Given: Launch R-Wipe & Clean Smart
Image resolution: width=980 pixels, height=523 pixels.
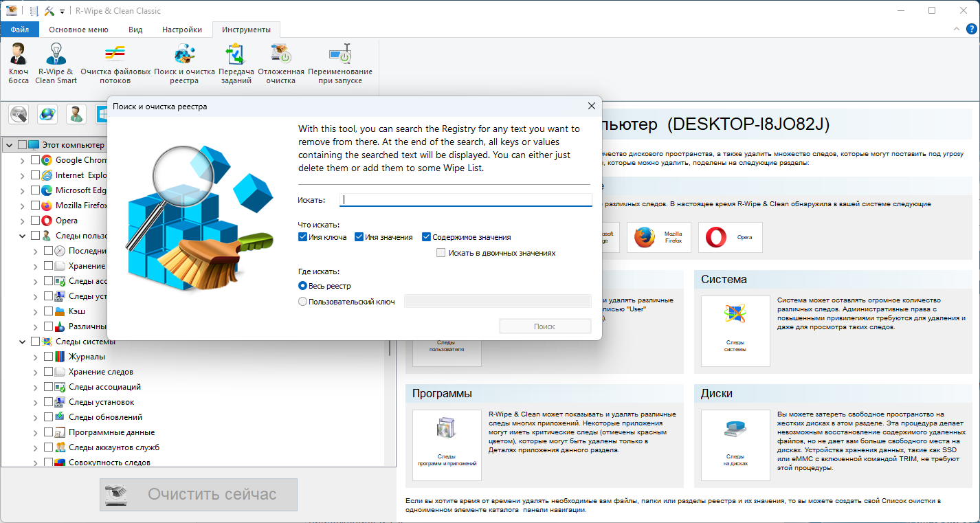Looking at the screenshot, I should pos(56,63).
